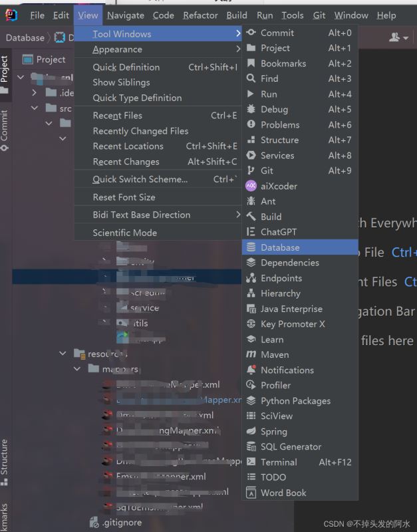Viewport: 417px width, 532px height.
Task: Select SQL Generator tool window
Action: coord(300,446)
